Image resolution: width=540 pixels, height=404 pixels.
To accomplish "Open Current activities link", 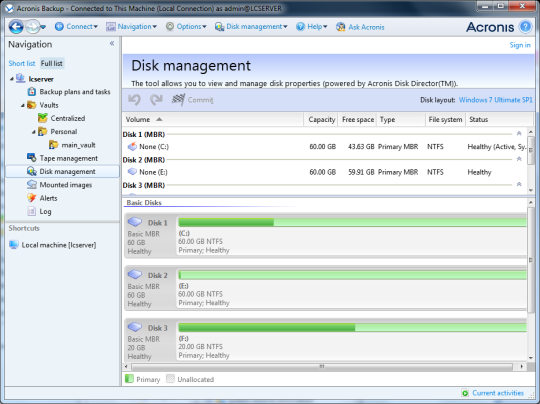I will click(498, 393).
